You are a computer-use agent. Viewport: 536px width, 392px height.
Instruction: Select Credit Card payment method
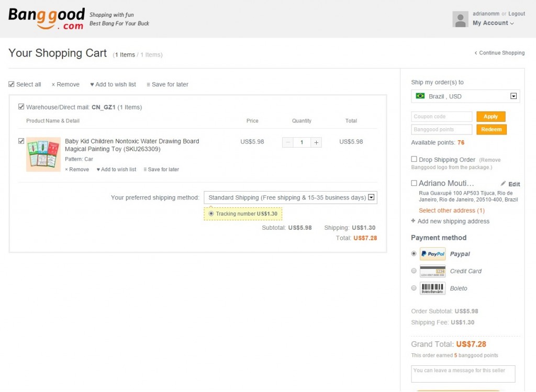pyautogui.click(x=414, y=271)
